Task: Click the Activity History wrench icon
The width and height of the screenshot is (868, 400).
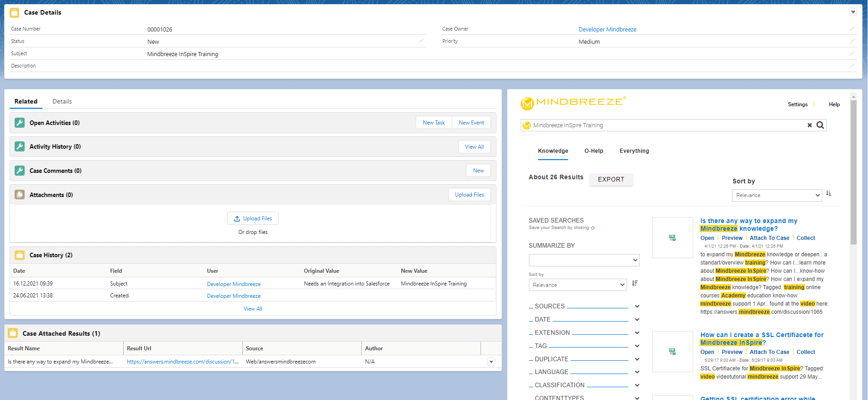Action: click(x=20, y=146)
